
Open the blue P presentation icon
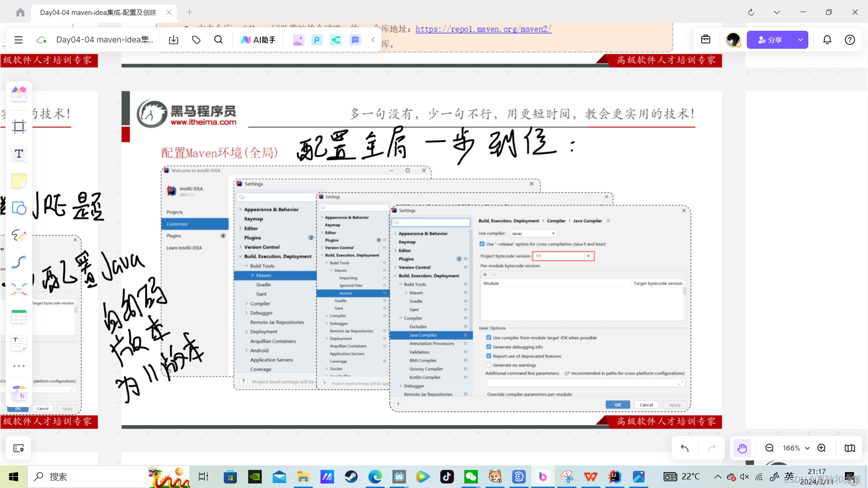pos(317,40)
